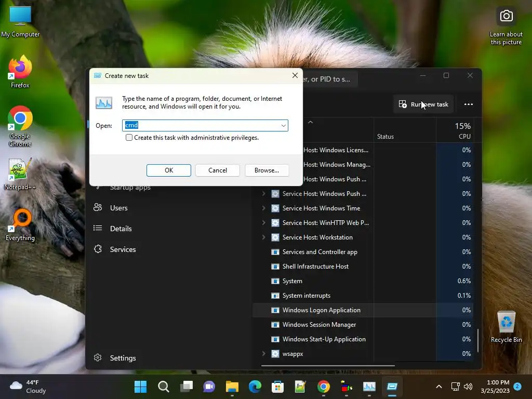Select the System process row

pos(363,281)
